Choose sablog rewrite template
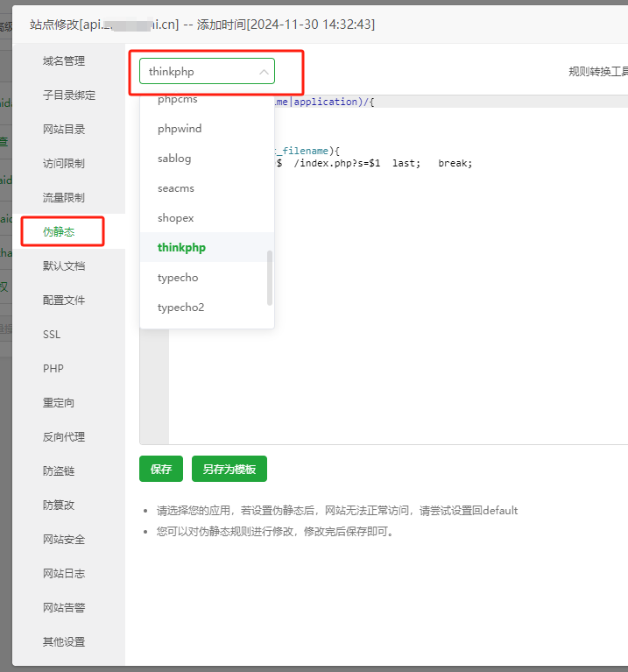Image resolution: width=628 pixels, height=672 pixels. tap(174, 159)
